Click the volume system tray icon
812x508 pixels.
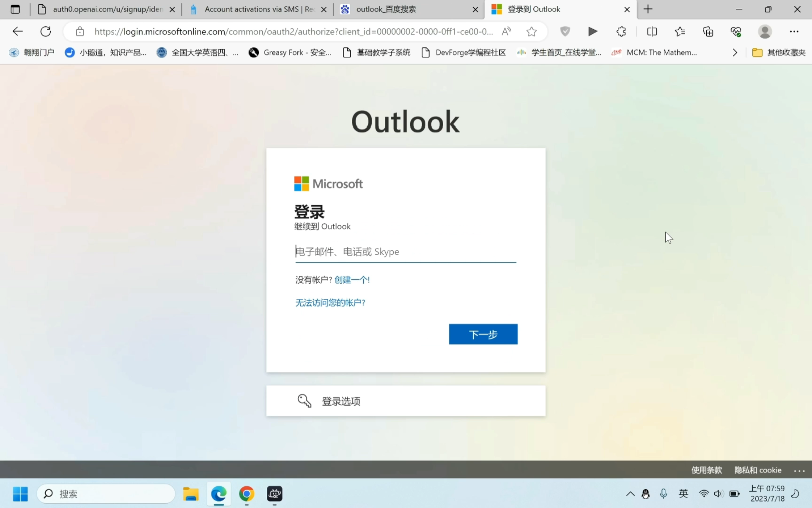click(x=718, y=494)
